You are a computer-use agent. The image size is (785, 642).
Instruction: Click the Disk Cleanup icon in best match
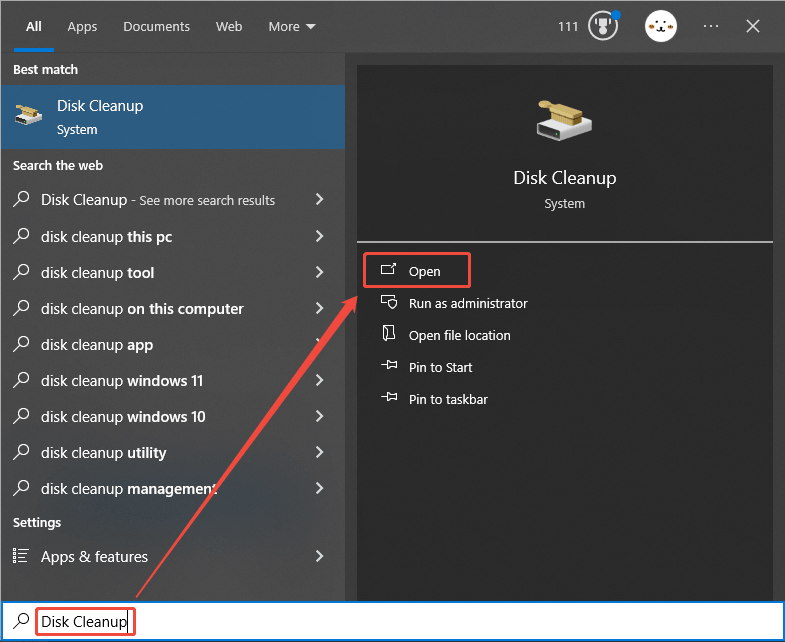(29, 115)
